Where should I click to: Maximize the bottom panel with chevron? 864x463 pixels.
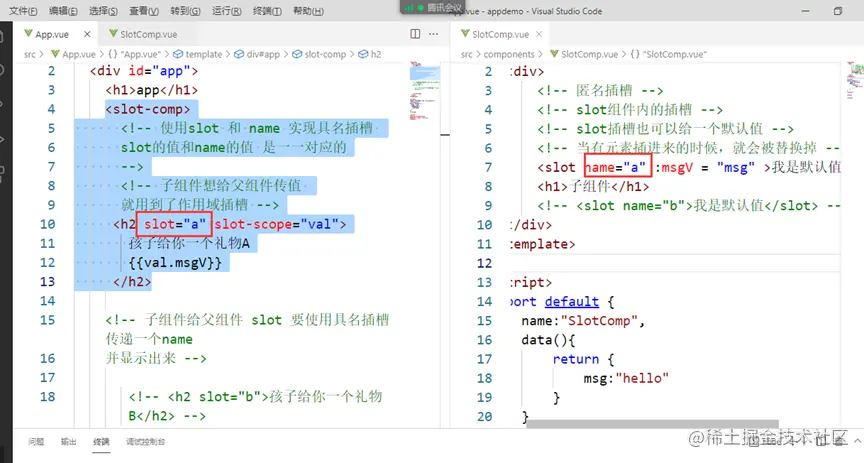pyautogui.click(x=857, y=441)
